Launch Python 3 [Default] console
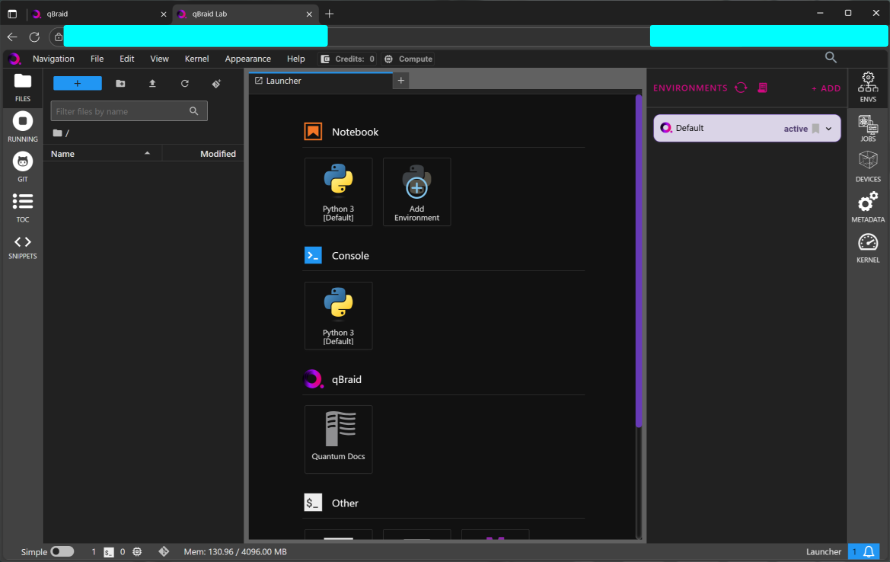The image size is (890, 562). point(338,316)
